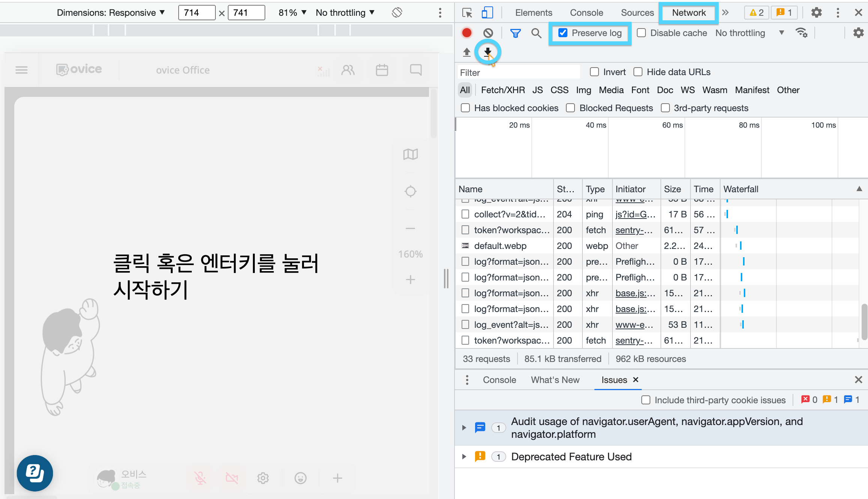Viewport: 868px width, 499px height.
Task: Uncheck Preserve log
Action: pos(563,33)
